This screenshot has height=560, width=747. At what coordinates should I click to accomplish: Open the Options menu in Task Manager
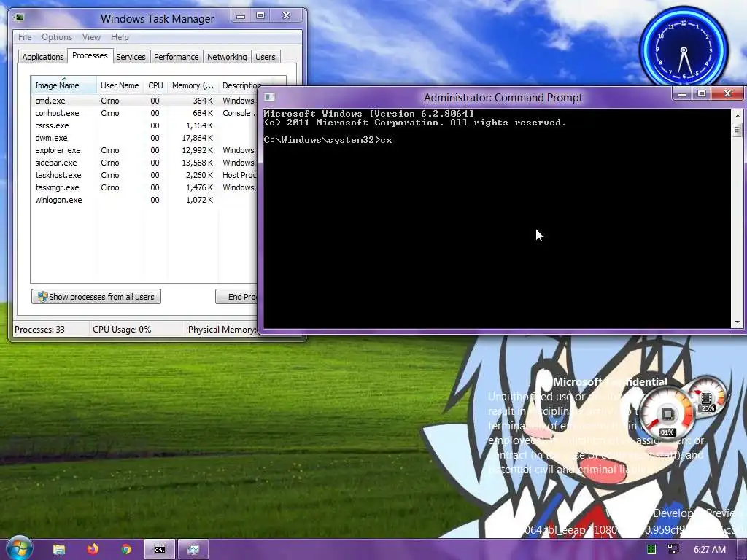point(57,37)
